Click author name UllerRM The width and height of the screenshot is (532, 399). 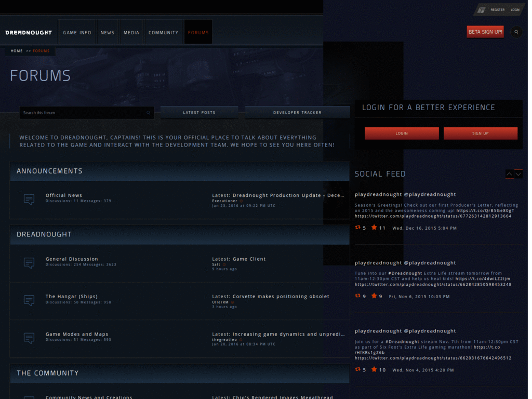pyautogui.click(x=220, y=302)
